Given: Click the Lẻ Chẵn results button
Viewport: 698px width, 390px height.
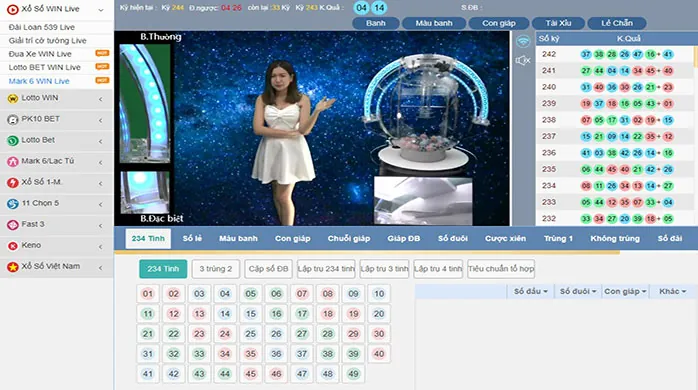Looking at the screenshot, I should [617, 23].
